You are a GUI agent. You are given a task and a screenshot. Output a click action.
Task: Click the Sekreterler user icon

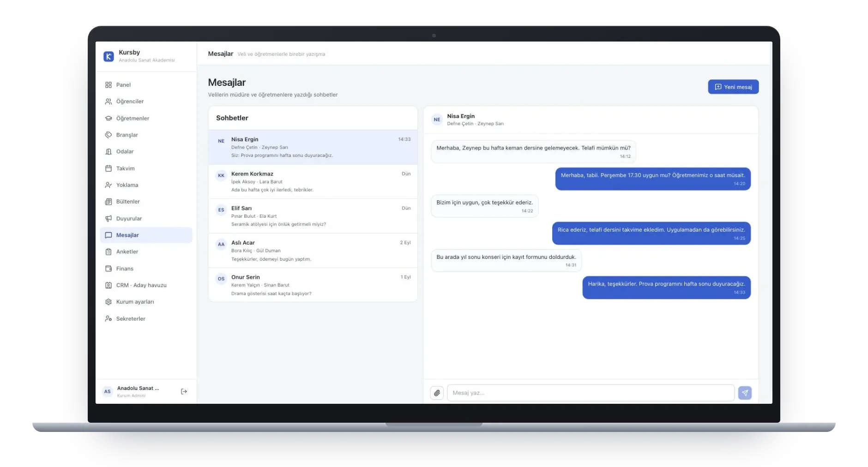tap(108, 319)
